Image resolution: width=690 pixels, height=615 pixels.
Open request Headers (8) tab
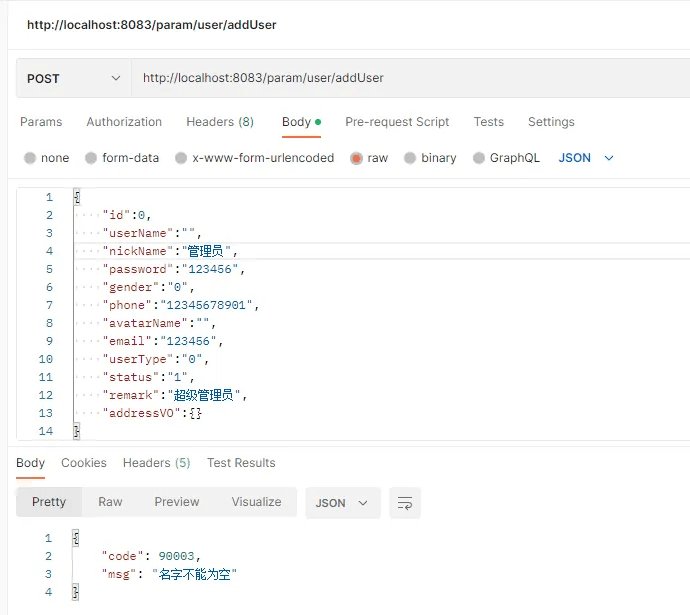click(220, 122)
